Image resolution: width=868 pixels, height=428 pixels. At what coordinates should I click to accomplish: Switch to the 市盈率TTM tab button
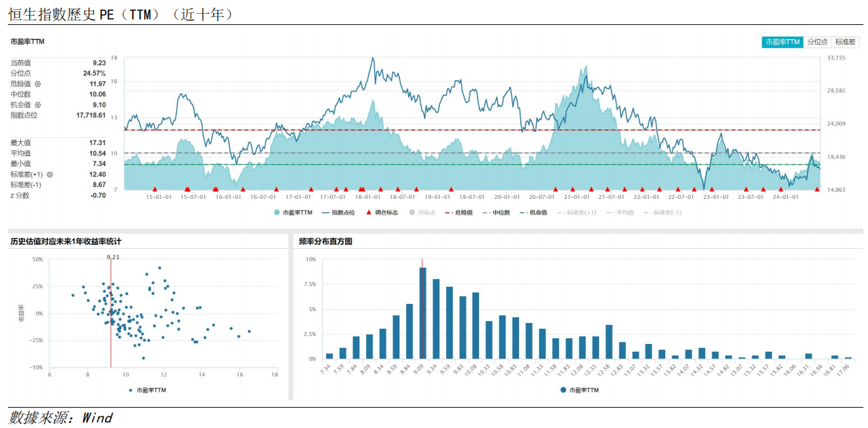pyautogui.click(x=782, y=42)
